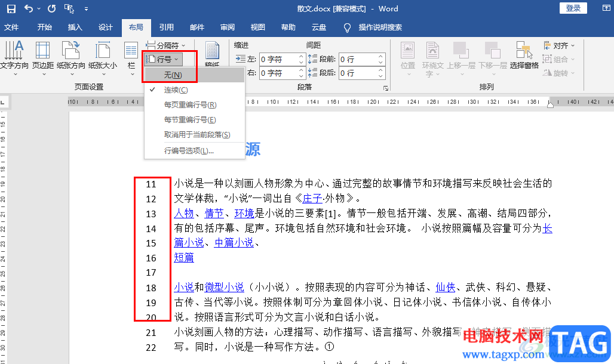This screenshot has height=364, width=614.
Task: Toggle the 行号 line numbers dropdown
Action: [164, 59]
